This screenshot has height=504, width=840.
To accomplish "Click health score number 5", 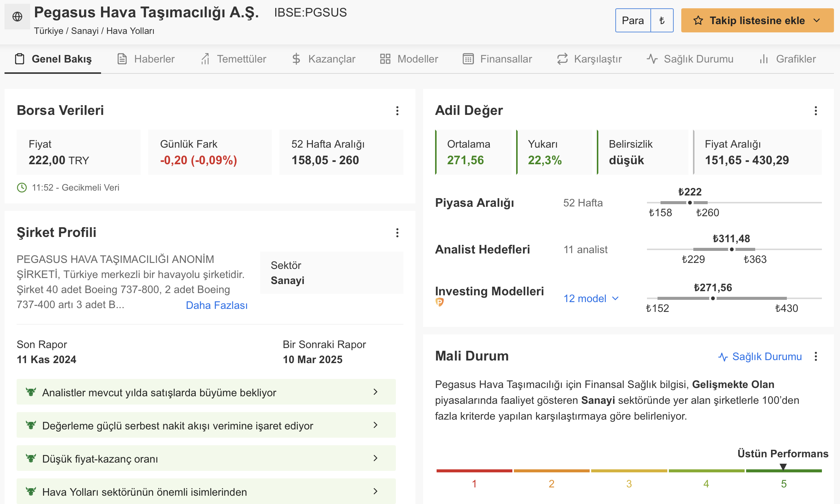I will tap(784, 484).
